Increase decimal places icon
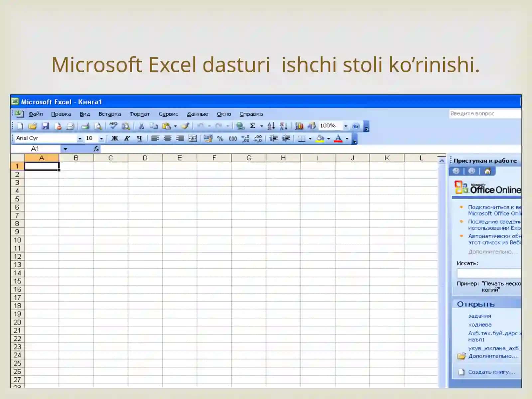This screenshot has width=532, height=399. (x=245, y=138)
